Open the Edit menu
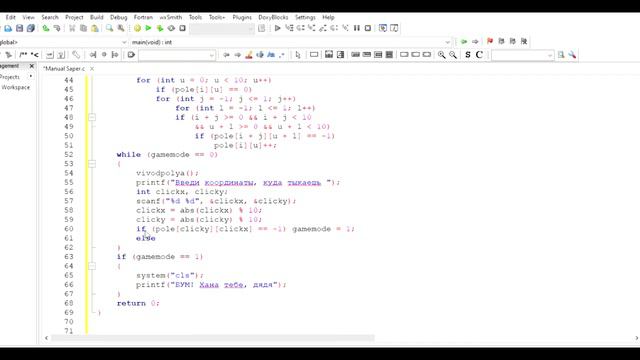 (x=11, y=17)
